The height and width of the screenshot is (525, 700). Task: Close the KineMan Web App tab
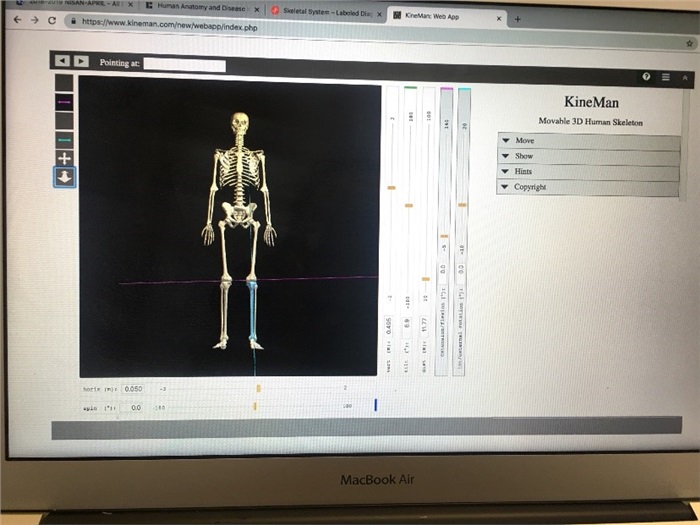(499, 19)
